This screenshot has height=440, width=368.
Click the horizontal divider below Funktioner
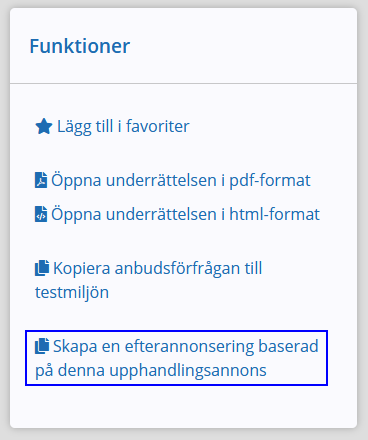(x=183, y=83)
